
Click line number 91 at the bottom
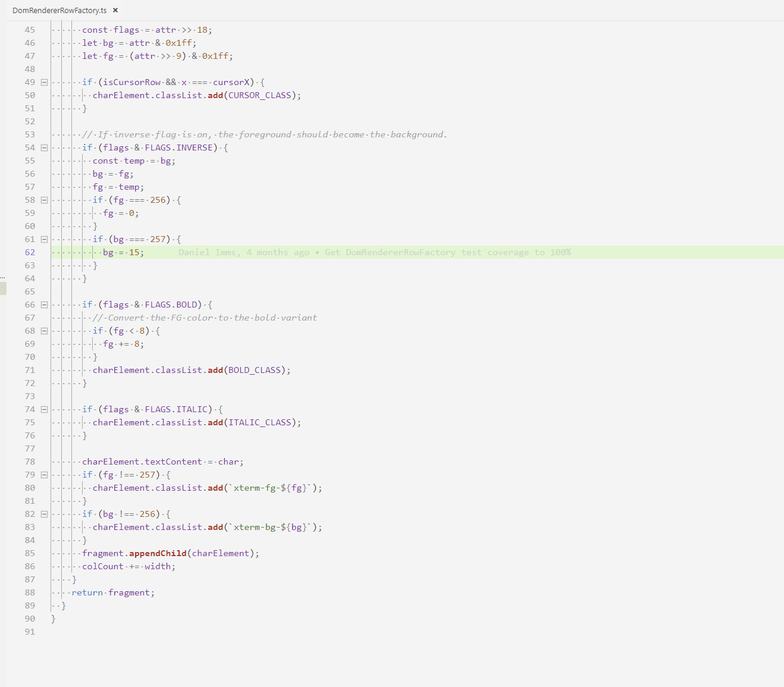pos(30,632)
